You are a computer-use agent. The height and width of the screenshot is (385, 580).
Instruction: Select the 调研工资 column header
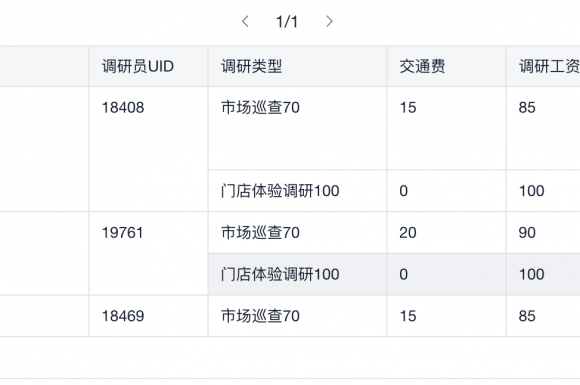coord(549,67)
